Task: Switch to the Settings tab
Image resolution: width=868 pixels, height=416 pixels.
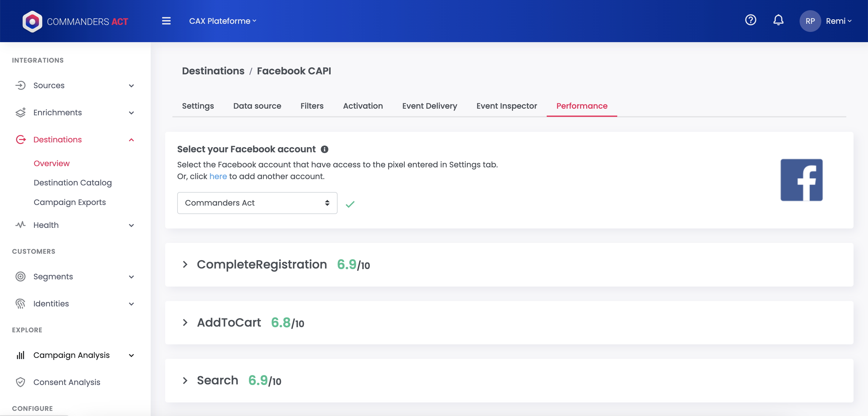Action: 198,106
